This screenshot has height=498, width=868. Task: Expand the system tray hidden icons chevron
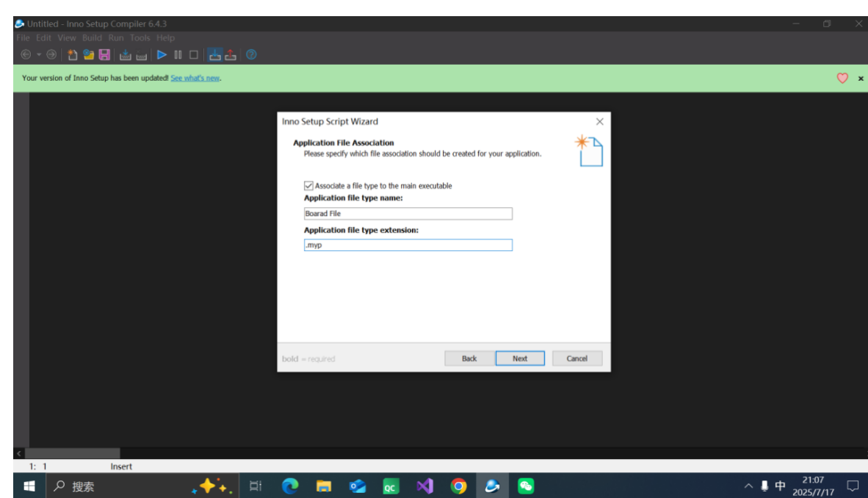pyautogui.click(x=748, y=486)
